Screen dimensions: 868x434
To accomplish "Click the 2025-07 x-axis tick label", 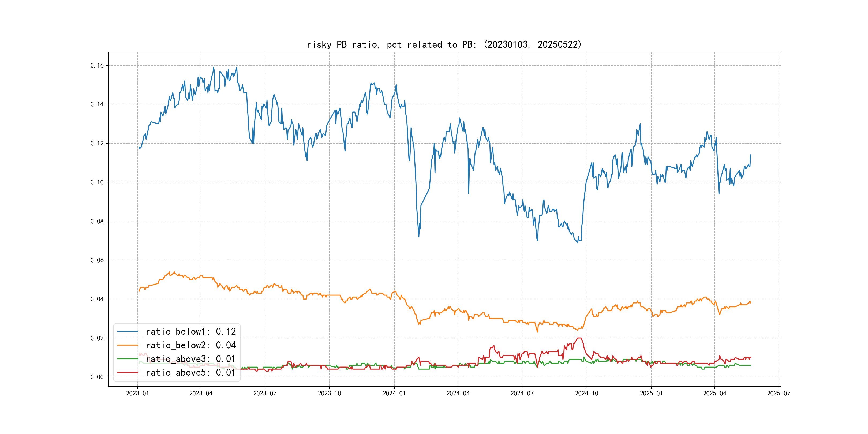I will [x=778, y=393].
